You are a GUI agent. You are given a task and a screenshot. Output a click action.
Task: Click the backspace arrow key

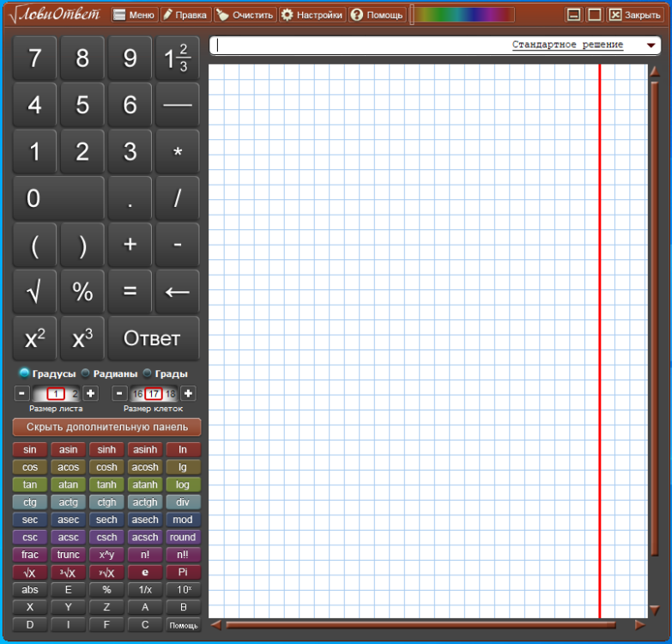click(x=178, y=292)
